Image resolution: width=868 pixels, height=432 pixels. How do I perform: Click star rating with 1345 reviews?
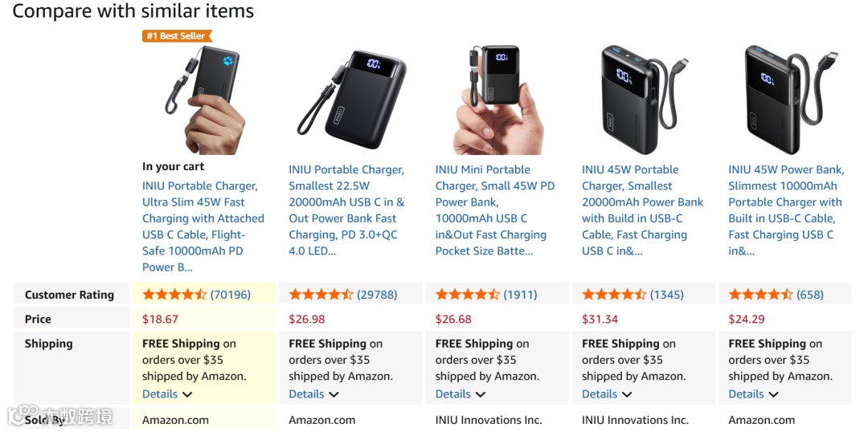[614, 295]
